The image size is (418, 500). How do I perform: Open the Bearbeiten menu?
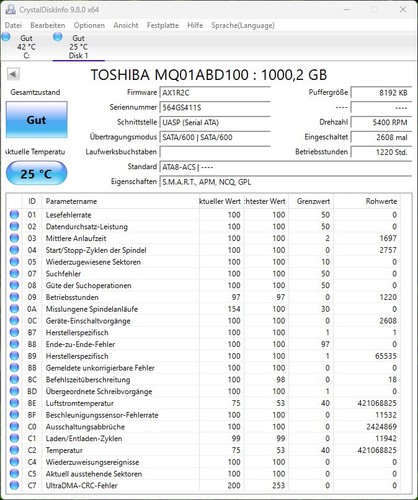48,25
